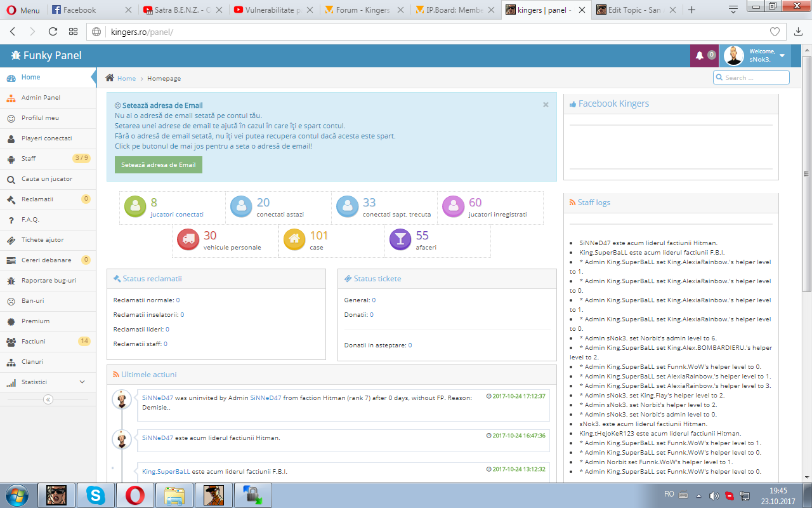
Task: Open the Opera Menu button
Action: click(x=23, y=10)
